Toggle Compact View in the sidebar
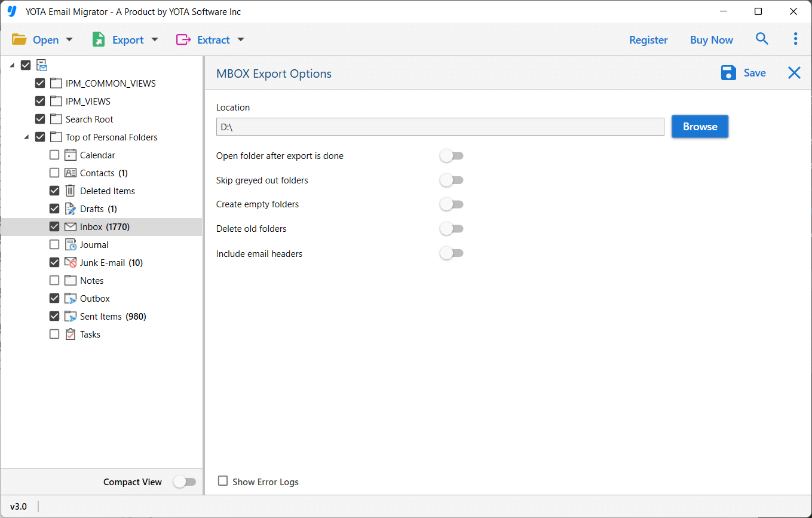 [185, 482]
